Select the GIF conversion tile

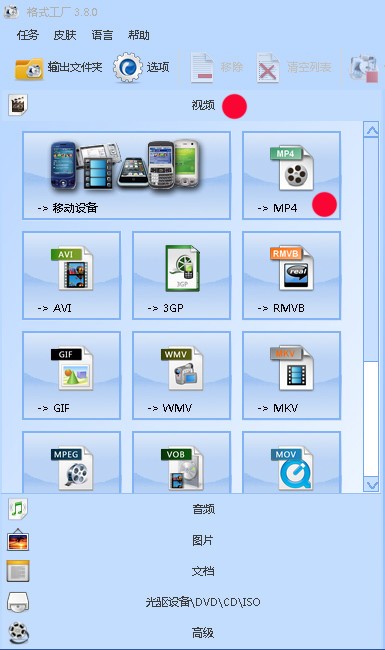(x=71, y=375)
